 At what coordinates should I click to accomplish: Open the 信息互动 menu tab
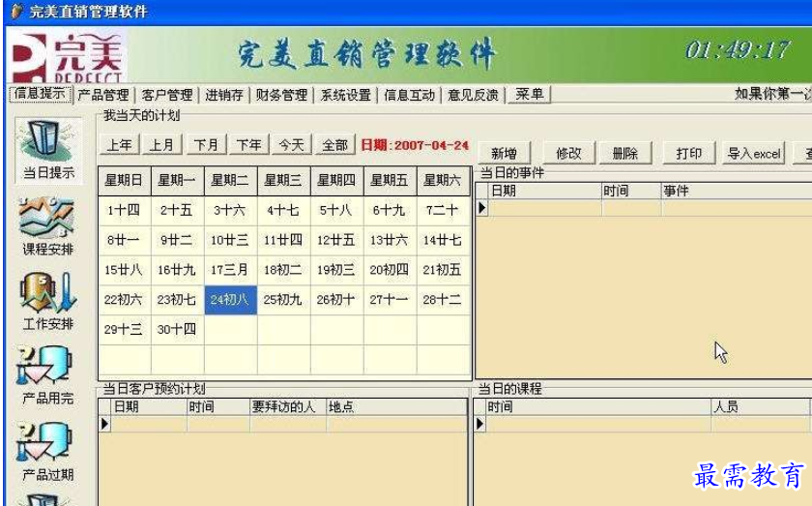pos(409,95)
